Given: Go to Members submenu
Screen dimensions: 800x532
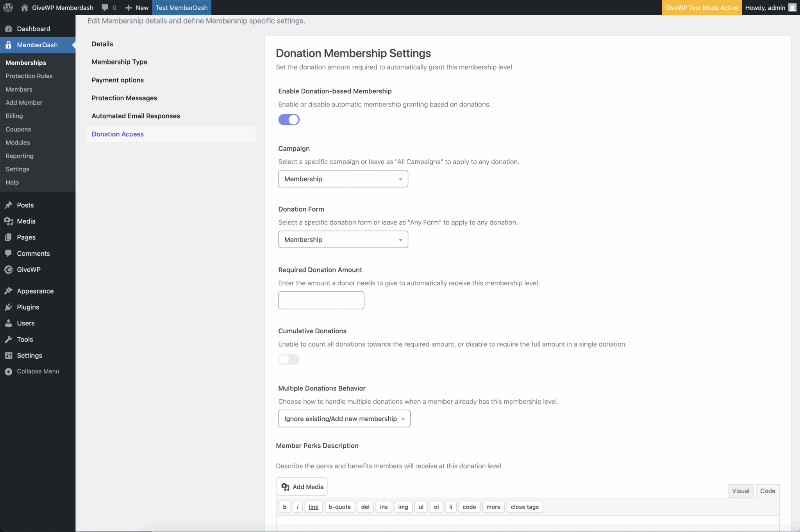Looking at the screenshot, I should click(x=19, y=89).
